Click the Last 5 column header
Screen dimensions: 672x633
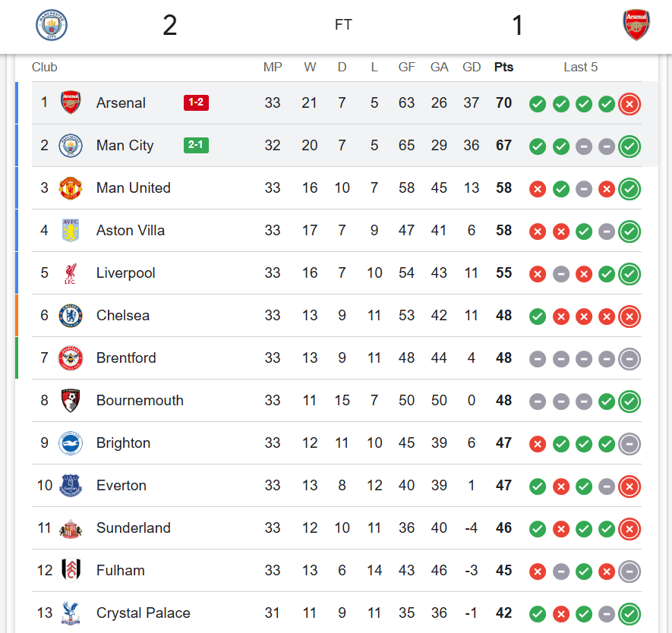click(580, 67)
